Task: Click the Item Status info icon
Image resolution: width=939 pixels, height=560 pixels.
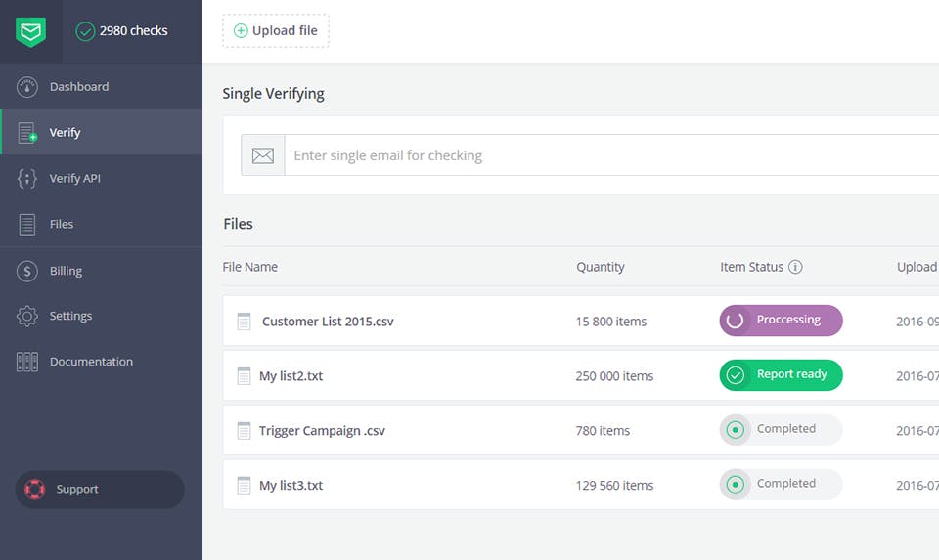Action: [x=795, y=267]
